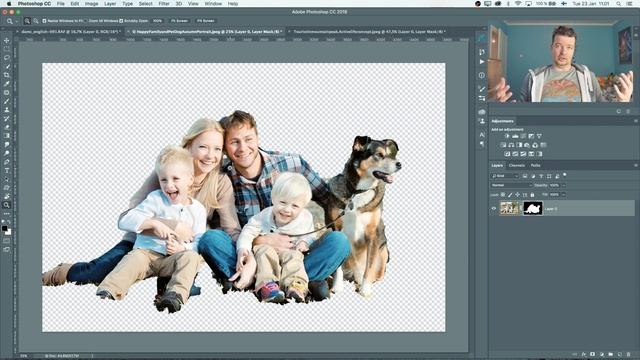Select the Clone Stamp tool
The height and width of the screenshot is (360, 640).
tap(7, 110)
